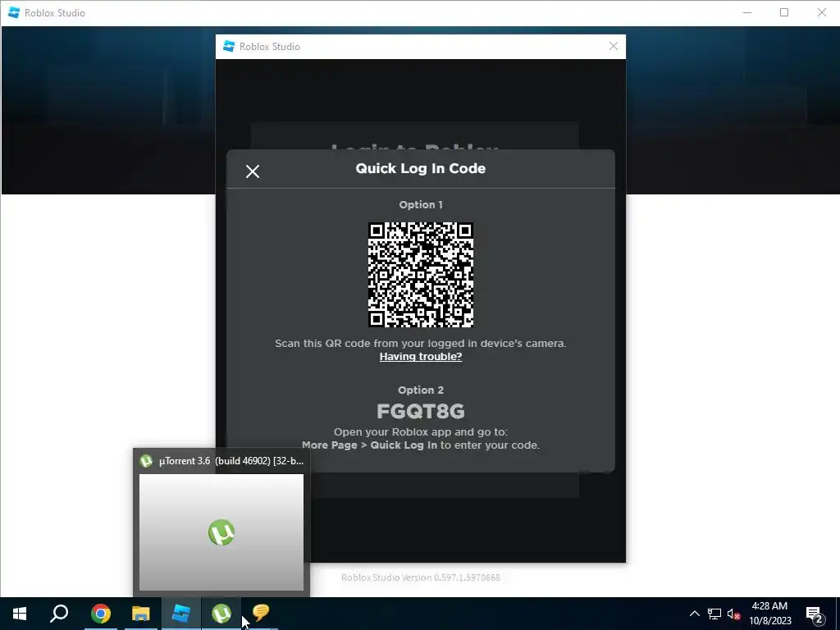840x630 pixels.
Task: Show hidden system tray icons
Action: tap(694, 614)
